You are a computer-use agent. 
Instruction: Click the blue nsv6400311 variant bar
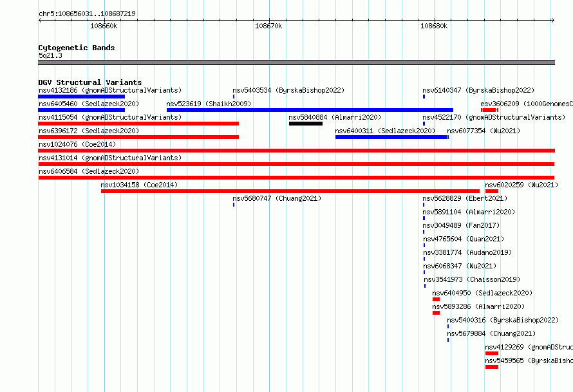click(391, 137)
